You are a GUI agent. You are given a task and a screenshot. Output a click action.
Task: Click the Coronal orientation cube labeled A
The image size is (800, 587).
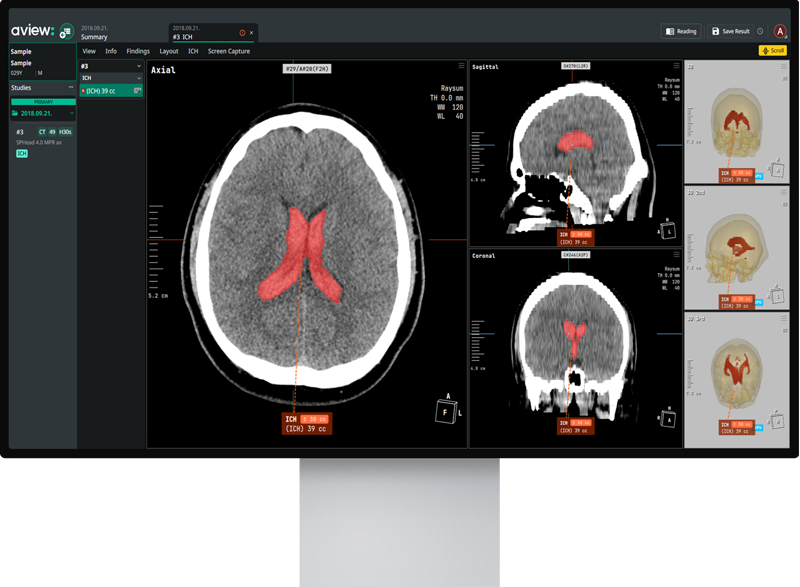(668, 419)
